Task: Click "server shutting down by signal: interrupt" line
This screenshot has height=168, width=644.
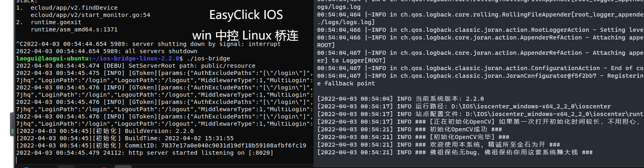Action: pyautogui.click(x=148, y=44)
